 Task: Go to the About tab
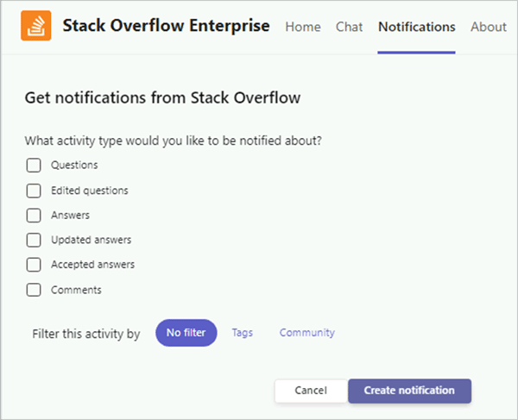(x=488, y=27)
